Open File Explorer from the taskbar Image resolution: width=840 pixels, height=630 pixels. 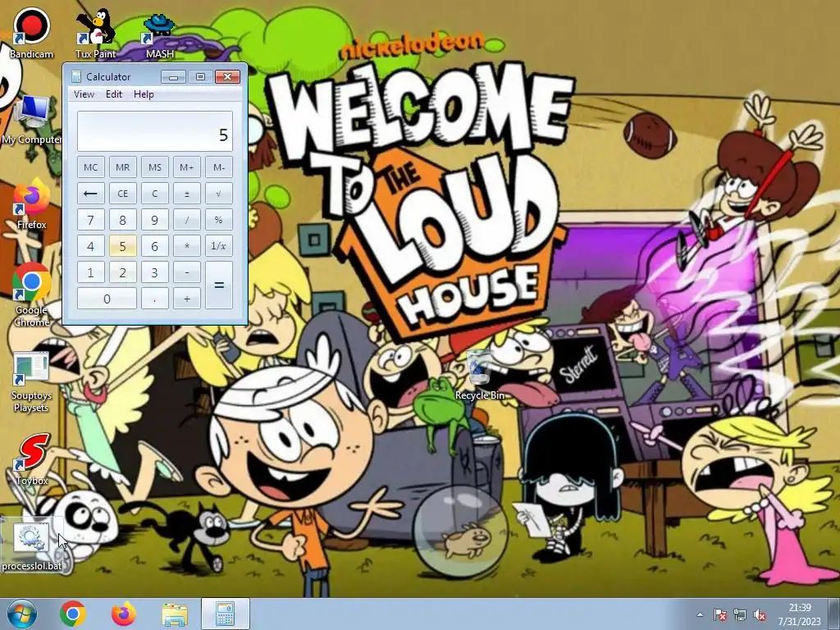[175, 614]
